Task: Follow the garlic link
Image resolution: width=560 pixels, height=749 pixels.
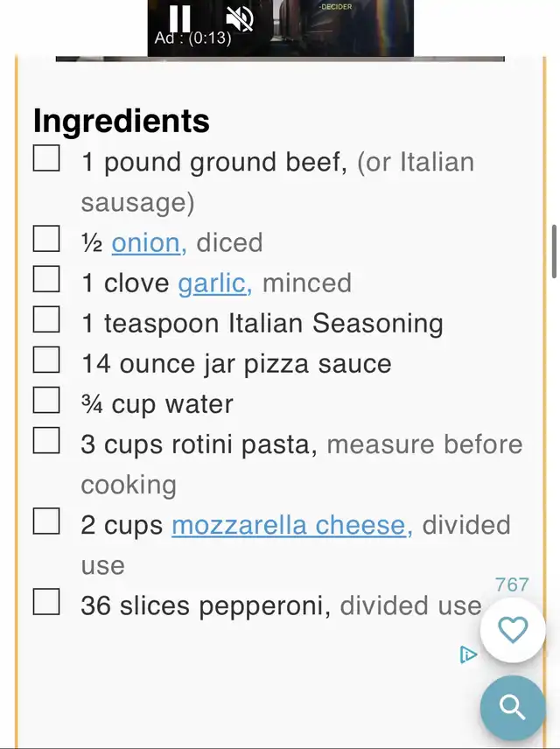Action: click(215, 283)
